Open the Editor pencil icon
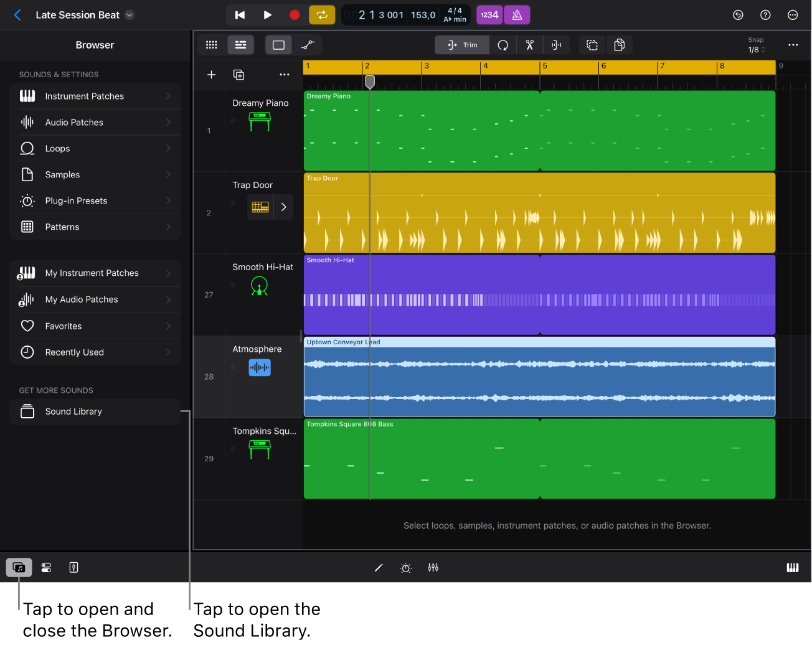Viewport: 812px width, 645px height. click(x=379, y=567)
